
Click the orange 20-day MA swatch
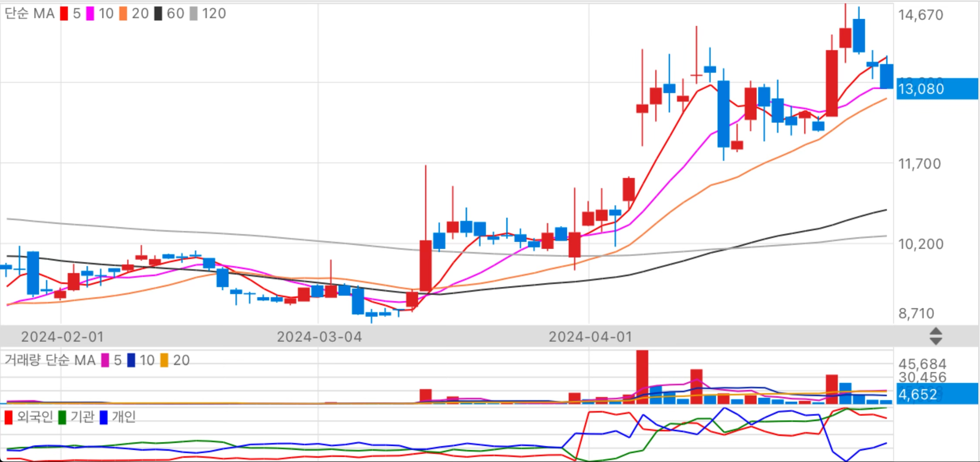pos(123,13)
